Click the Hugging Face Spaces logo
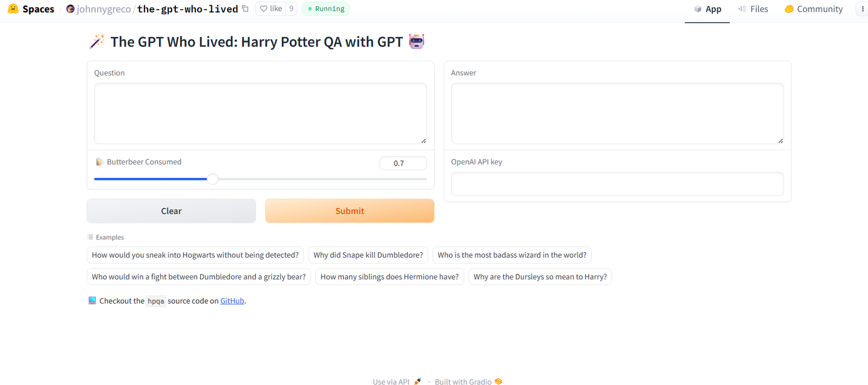This screenshot has height=385, width=868. (13, 9)
